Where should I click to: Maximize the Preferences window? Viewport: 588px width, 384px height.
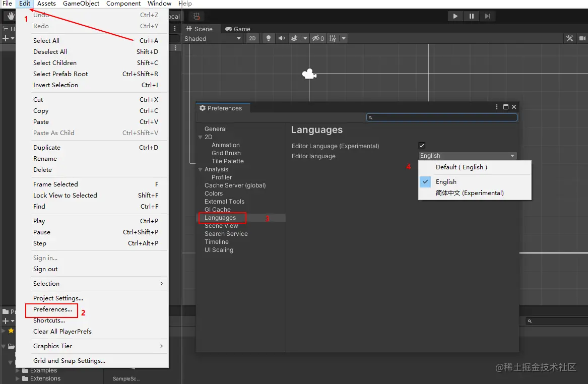(x=505, y=107)
